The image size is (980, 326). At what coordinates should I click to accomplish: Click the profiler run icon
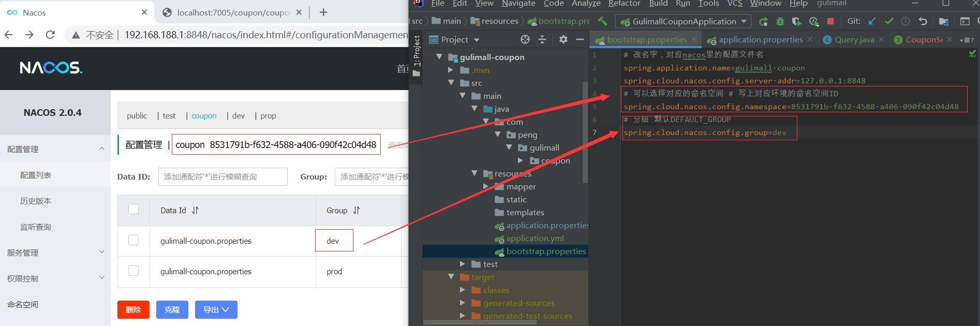coord(814,21)
